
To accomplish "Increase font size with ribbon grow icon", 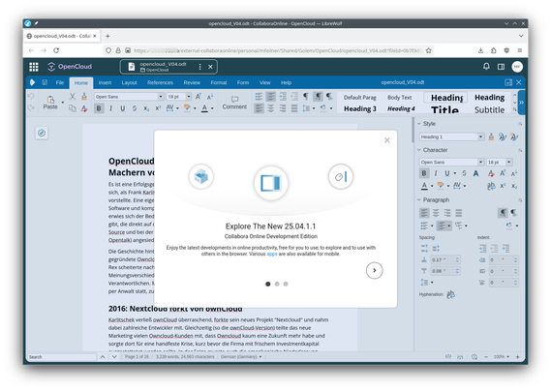I will pyautogui.click(x=199, y=96).
